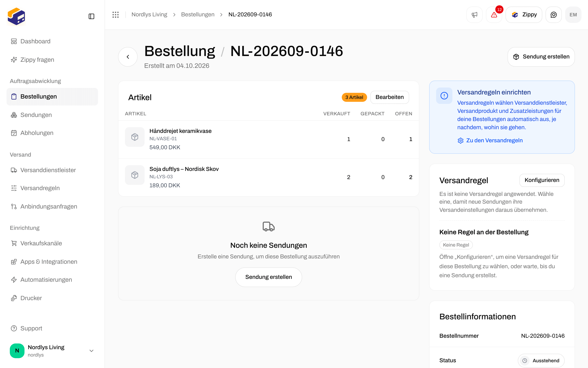Open the announcements megaphone icon
Screen dimensions: 588x368
pyautogui.click(x=474, y=15)
